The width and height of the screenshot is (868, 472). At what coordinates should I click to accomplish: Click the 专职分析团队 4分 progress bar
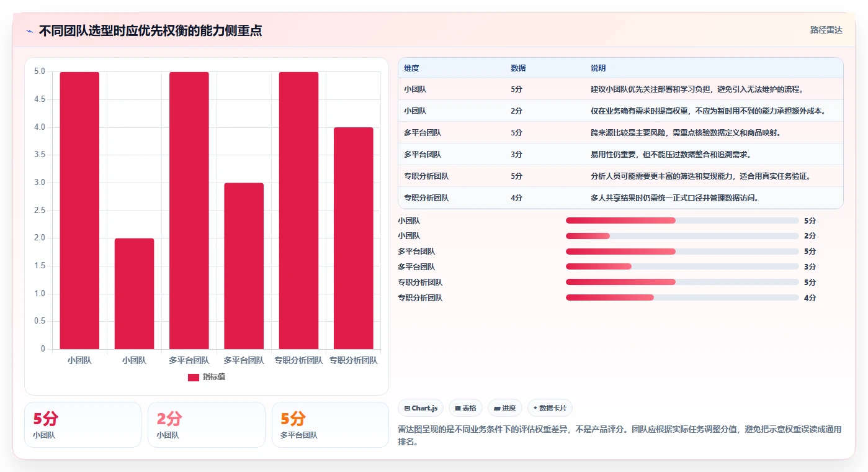[x=682, y=297]
